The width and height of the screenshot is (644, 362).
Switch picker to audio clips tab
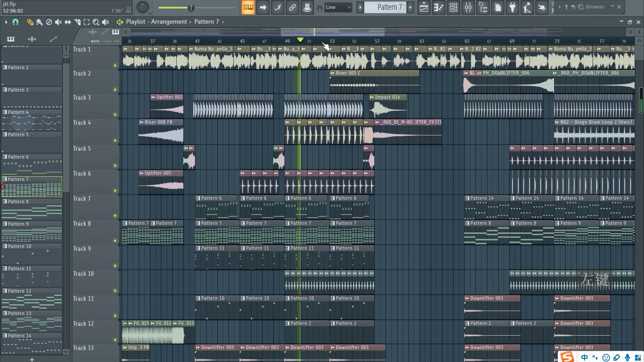coord(32,39)
